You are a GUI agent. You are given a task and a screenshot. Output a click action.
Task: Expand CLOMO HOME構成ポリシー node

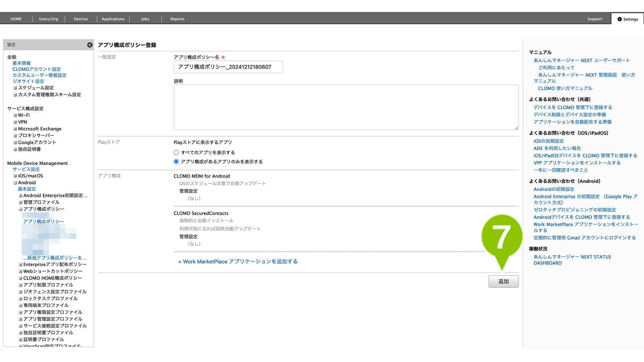[x=21, y=278]
